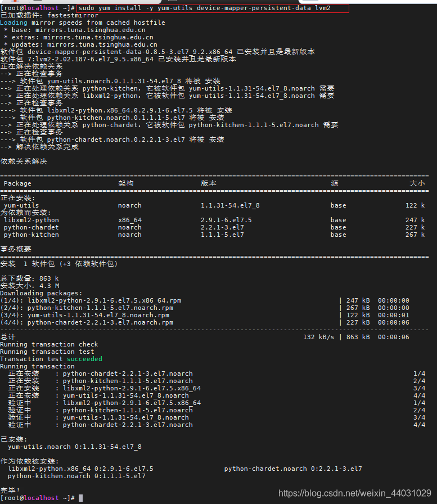This screenshot has width=437, height=504.
Task: Click the '122 k' size cell
Action: coord(415,206)
